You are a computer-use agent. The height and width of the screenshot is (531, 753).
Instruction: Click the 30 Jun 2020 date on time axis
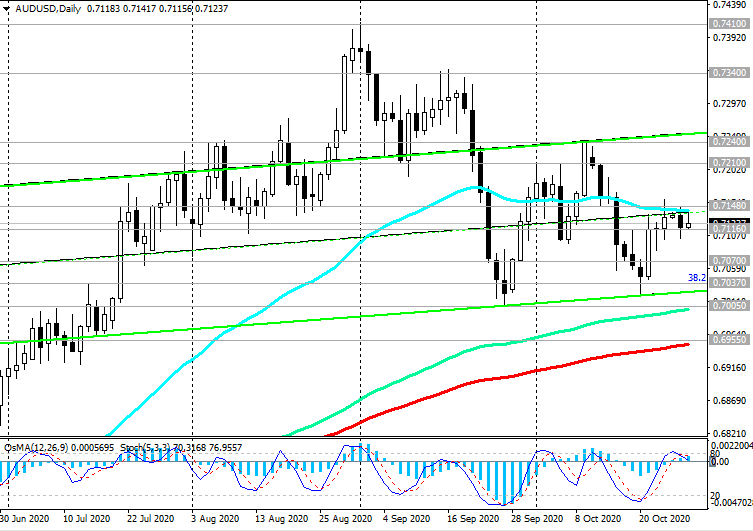click(24, 519)
